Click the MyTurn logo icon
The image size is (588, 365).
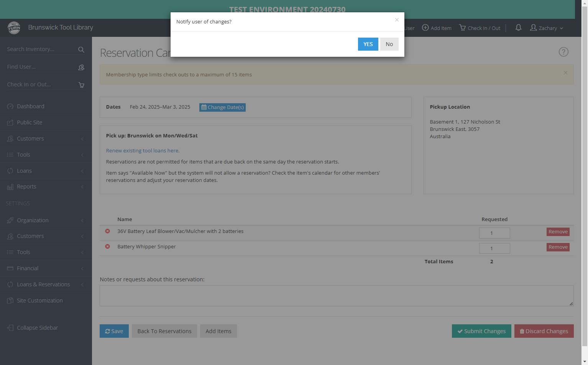14,28
